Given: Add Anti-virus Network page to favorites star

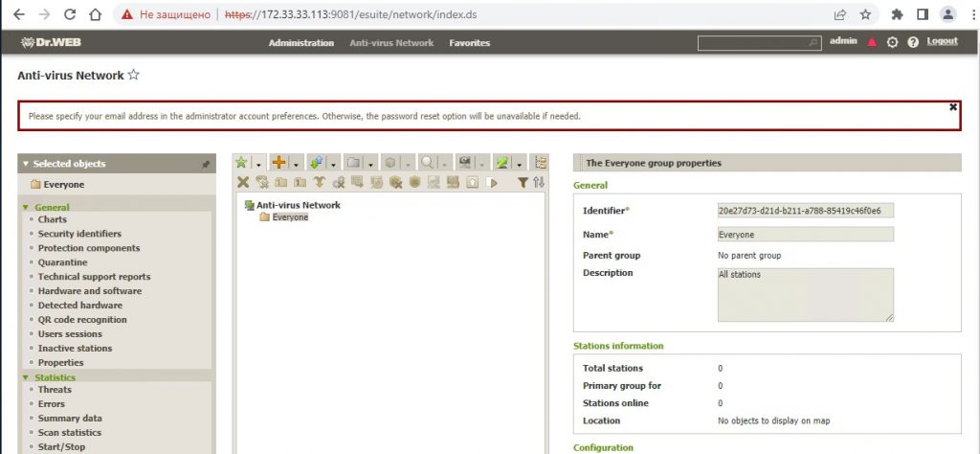Looking at the screenshot, I should pos(134,75).
